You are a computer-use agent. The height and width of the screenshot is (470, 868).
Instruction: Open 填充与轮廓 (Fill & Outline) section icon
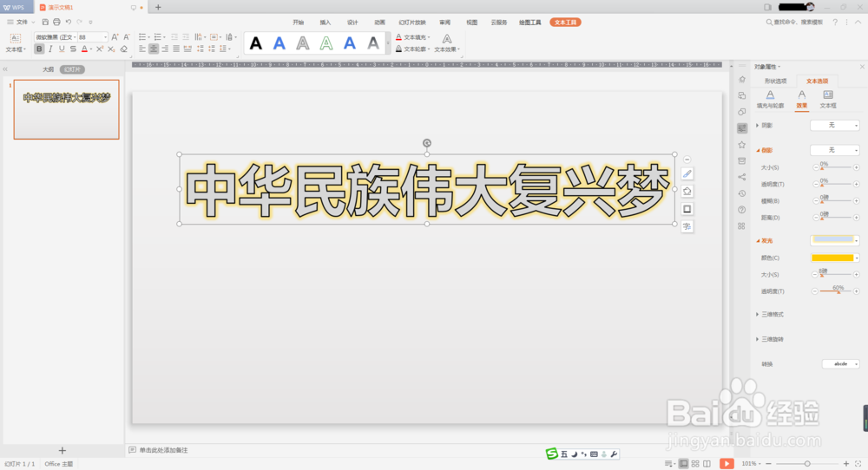(770, 100)
